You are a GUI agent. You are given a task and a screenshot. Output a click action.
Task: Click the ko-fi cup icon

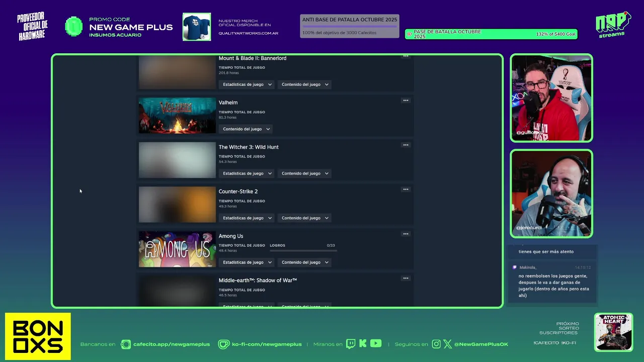[224, 344]
